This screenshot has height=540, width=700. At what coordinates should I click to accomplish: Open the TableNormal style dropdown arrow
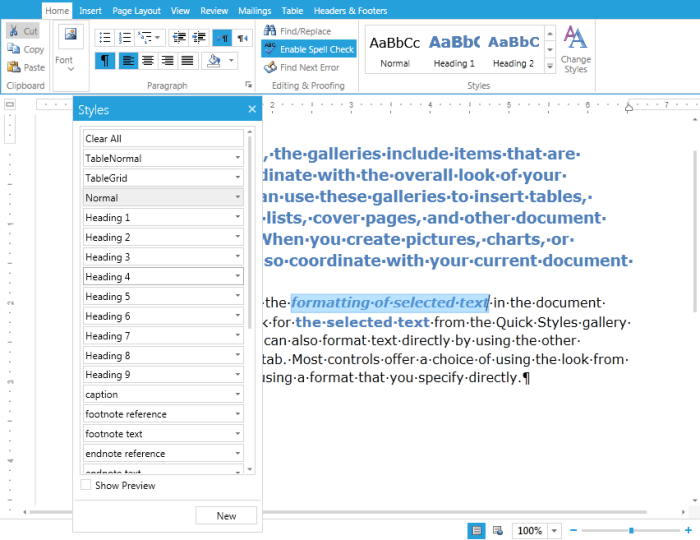[238, 158]
